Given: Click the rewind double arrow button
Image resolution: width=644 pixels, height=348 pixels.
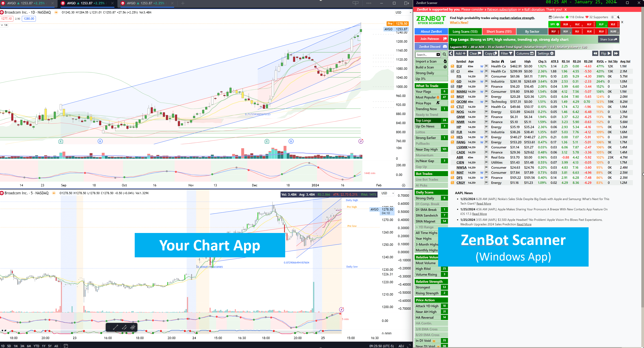Looking at the screenshot, I should (x=595, y=53).
